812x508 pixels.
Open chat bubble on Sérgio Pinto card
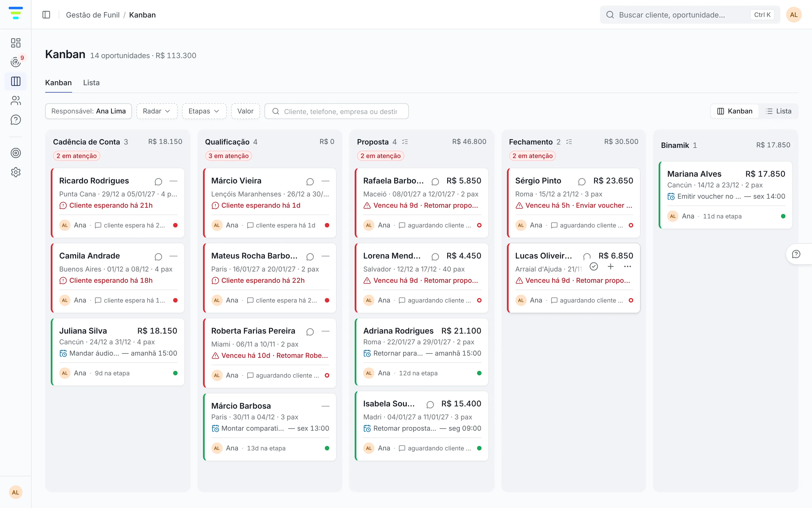[581, 181]
